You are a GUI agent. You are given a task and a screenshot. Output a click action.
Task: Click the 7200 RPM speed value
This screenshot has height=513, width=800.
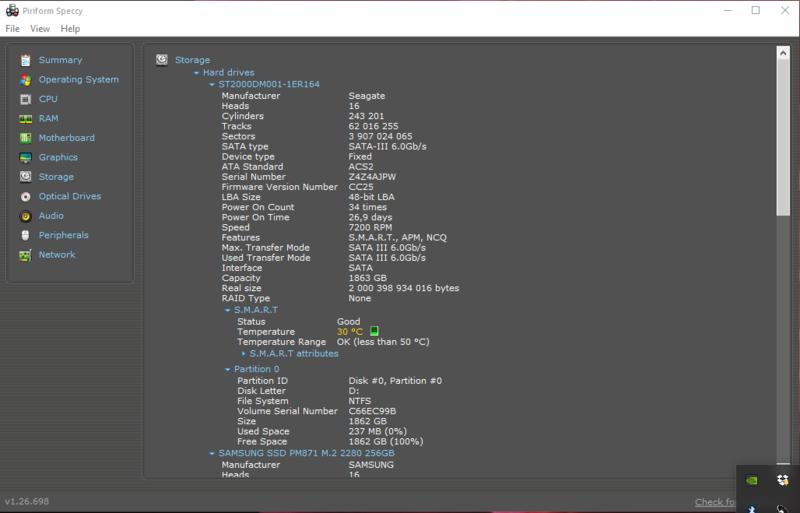370,227
